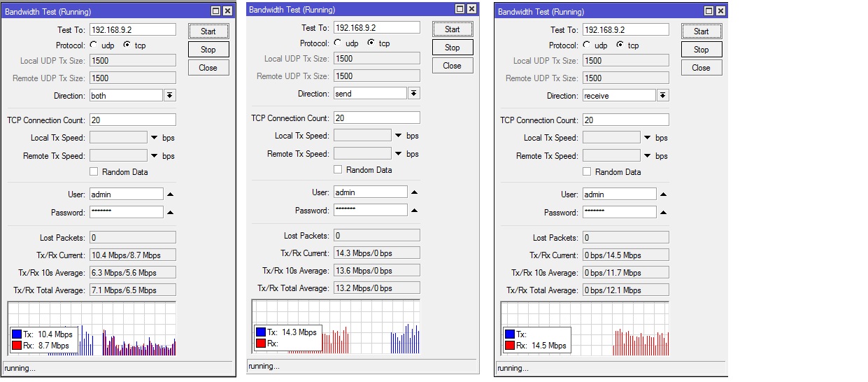Viewport: 868px width, 382px height.
Task: Select tcp protocol in right window
Action: click(620, 45)
